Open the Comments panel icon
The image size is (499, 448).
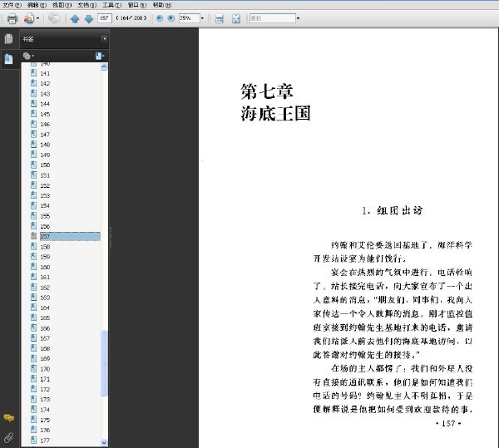point(8,418)
